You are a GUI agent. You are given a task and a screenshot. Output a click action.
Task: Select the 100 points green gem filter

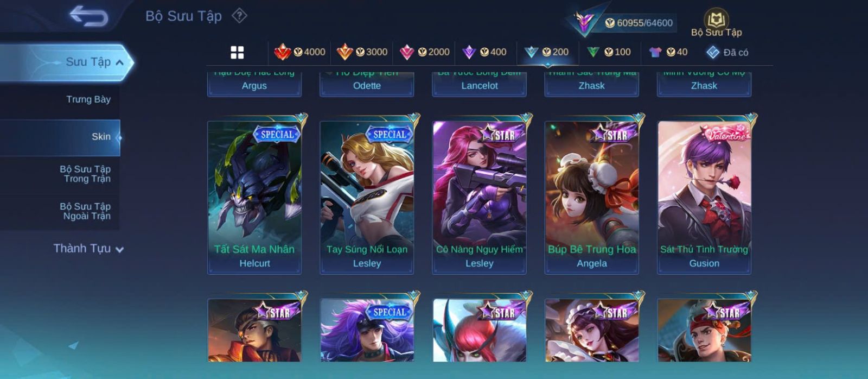click(609, 52)
